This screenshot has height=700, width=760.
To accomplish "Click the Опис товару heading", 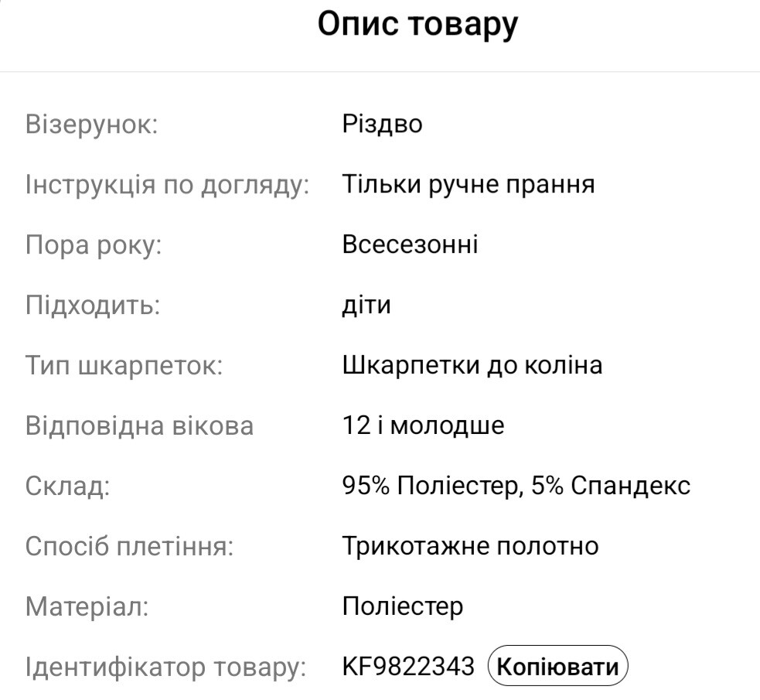I will click(417, 25).
